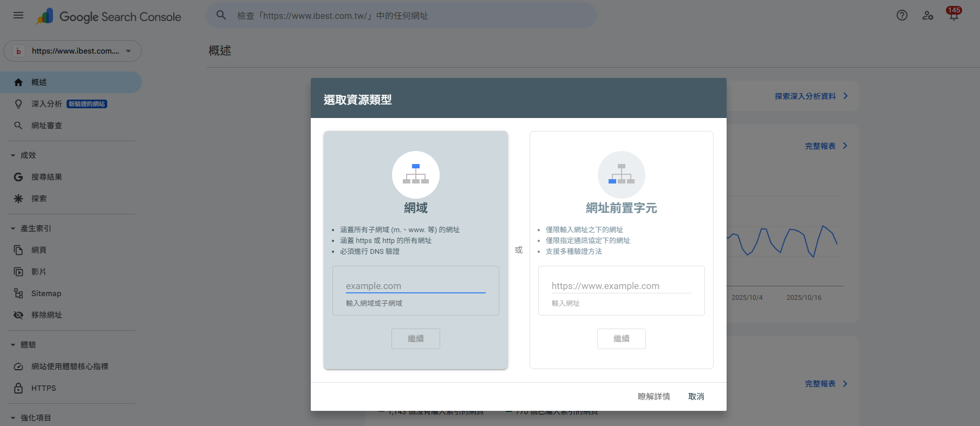Collapse the 產生索引 section
This screenshot has height=426, width=980.
tap(13, 228)
